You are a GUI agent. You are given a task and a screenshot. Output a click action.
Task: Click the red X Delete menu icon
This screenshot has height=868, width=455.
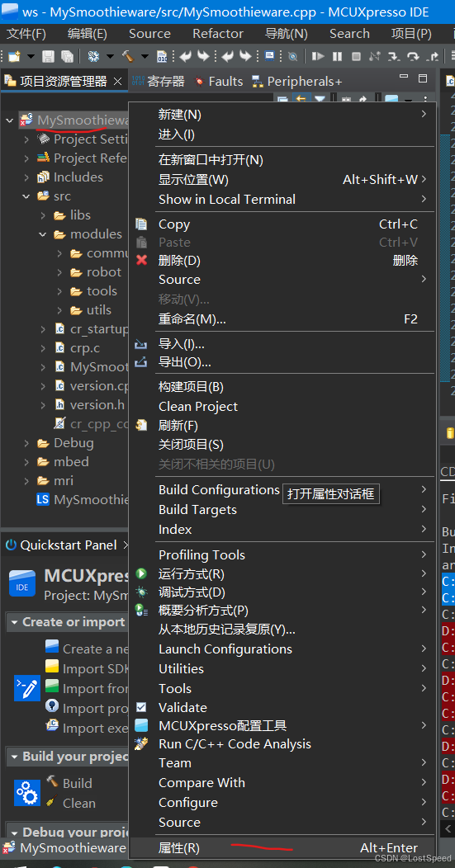pyautogui.click(x=142, y=260)
